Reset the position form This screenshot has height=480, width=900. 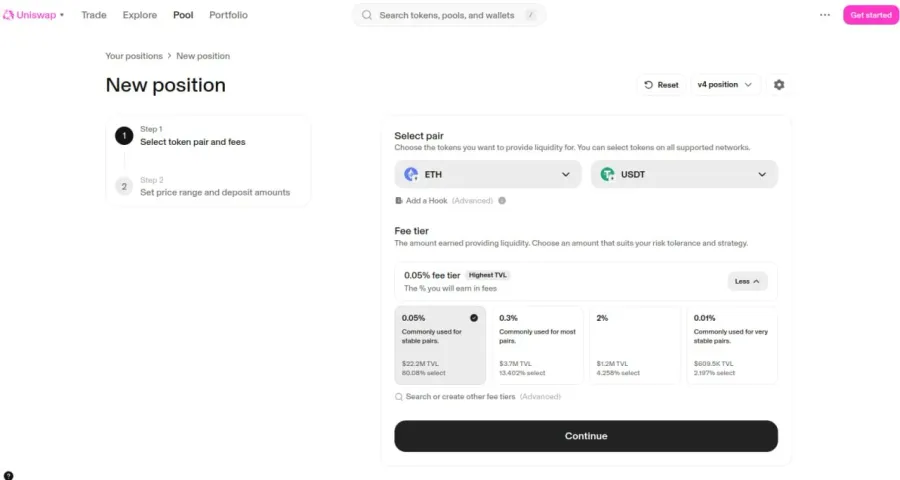coord(661,84)
